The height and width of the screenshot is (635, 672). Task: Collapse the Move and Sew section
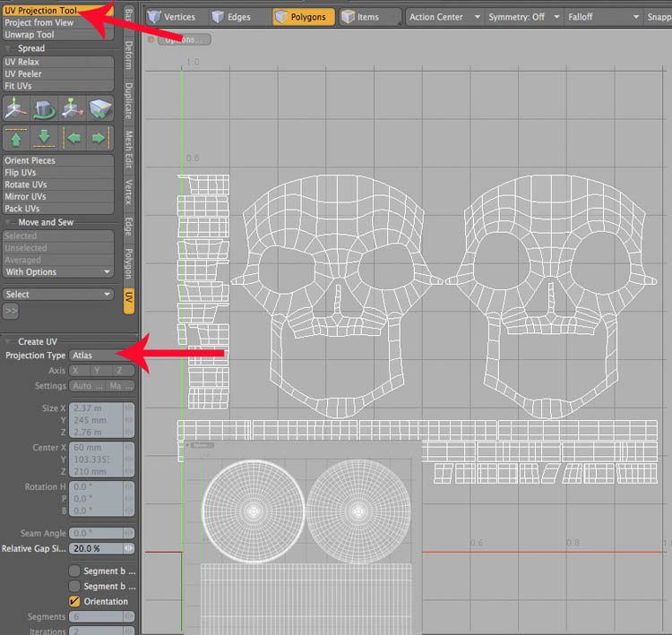click(x=8, y=222)
